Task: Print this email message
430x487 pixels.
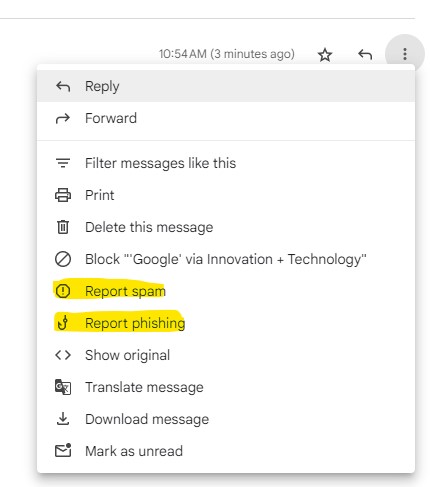Action: pos(226,195)
